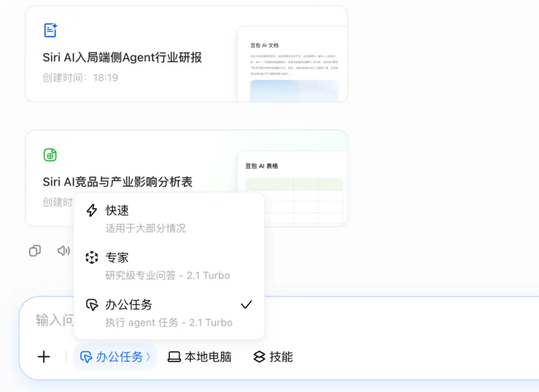Click the lightning icon beside 快速

[x=92, y=210]
